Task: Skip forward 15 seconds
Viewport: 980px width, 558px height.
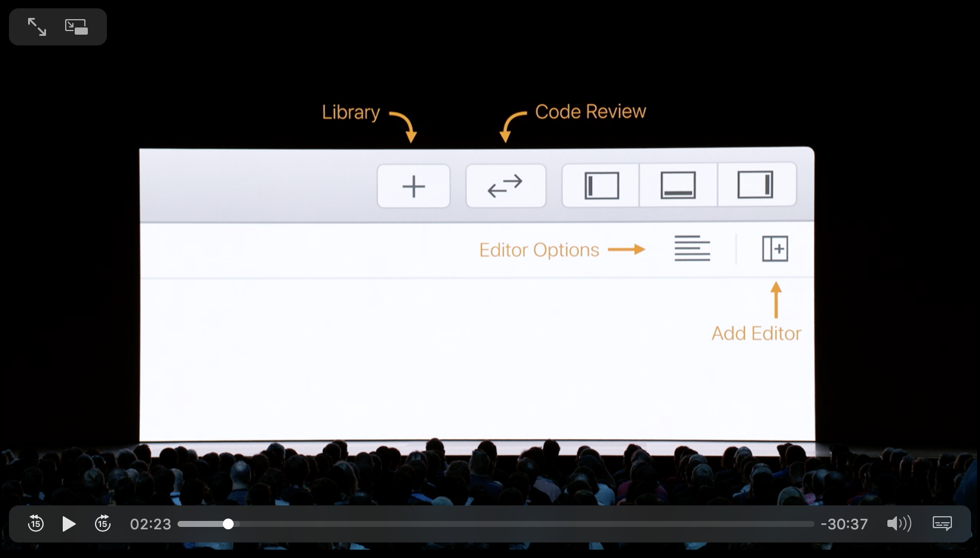Action: pos(103,524)
